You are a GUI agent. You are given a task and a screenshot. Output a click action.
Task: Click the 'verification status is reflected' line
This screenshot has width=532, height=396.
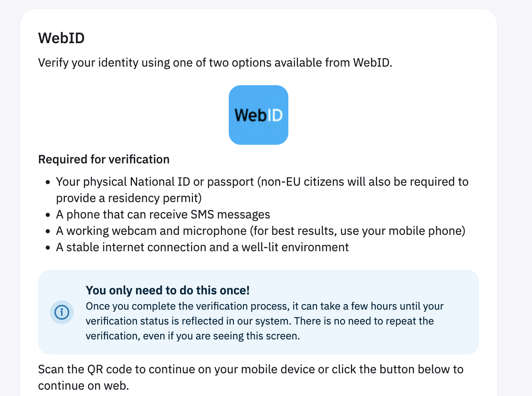(260, 321)
